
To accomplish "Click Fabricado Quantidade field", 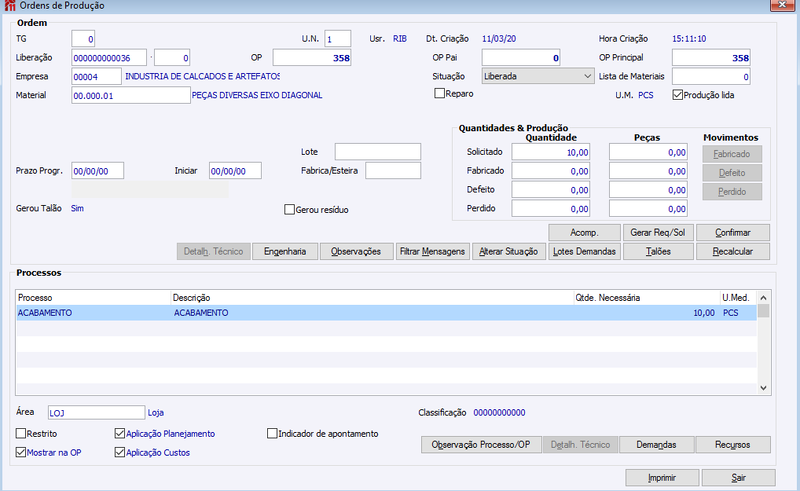I will (x=551, y=171).
